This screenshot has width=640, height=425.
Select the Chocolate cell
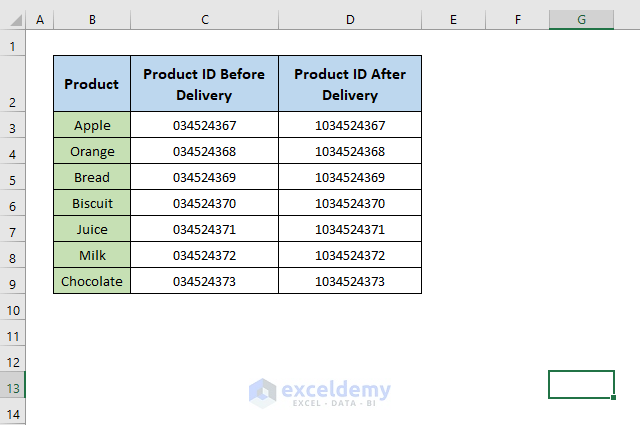(92, 281)
